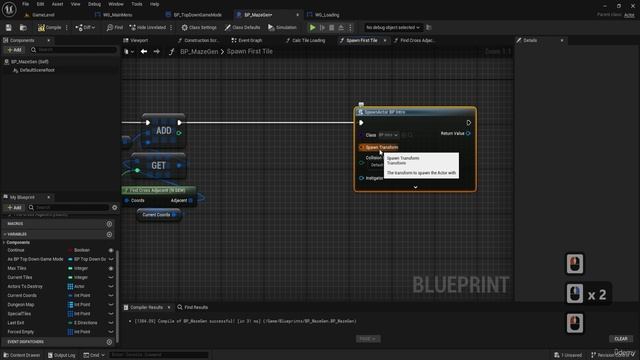Open the debug object selector dropdown
Screen dimensions: 640x360
pos(393,27)
